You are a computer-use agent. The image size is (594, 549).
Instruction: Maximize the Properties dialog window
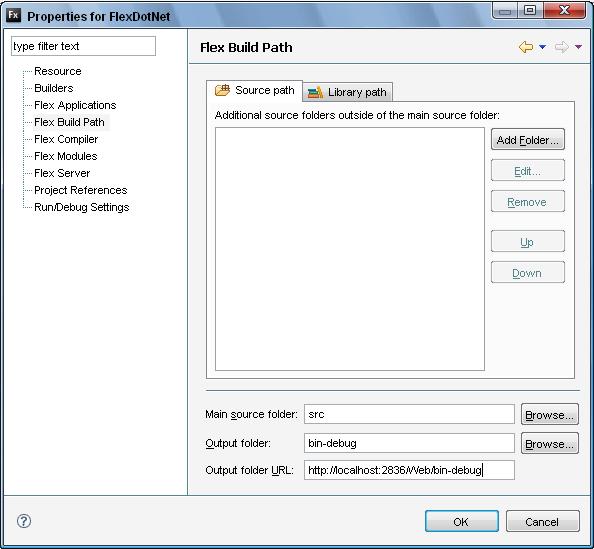coord(530,11)
